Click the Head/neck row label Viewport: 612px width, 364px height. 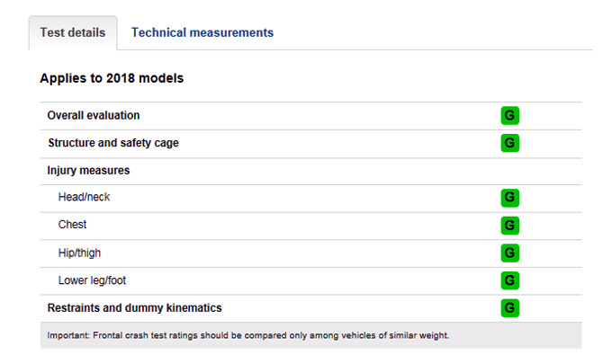pos(84,197)
